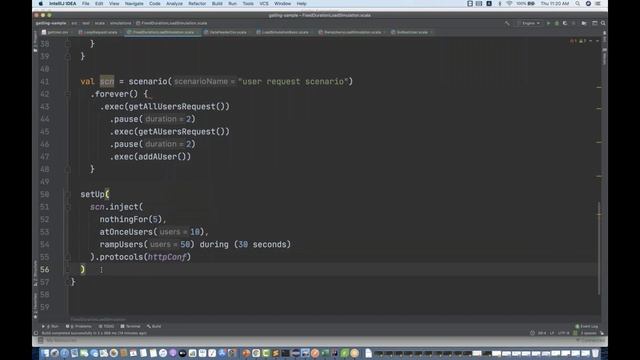Open Structure tool window on left stripe
Screen dimensions: 640x360
coord(35,273)
